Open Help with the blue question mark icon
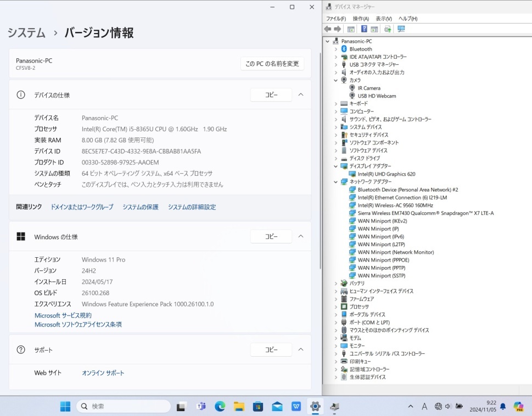Image resolution: width=532 pixels, height=416 pixels. (364, 29)
